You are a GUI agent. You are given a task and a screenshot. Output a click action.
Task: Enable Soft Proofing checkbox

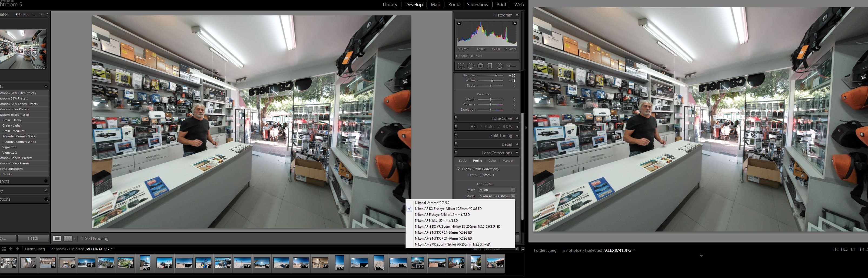tap(82, 239)
